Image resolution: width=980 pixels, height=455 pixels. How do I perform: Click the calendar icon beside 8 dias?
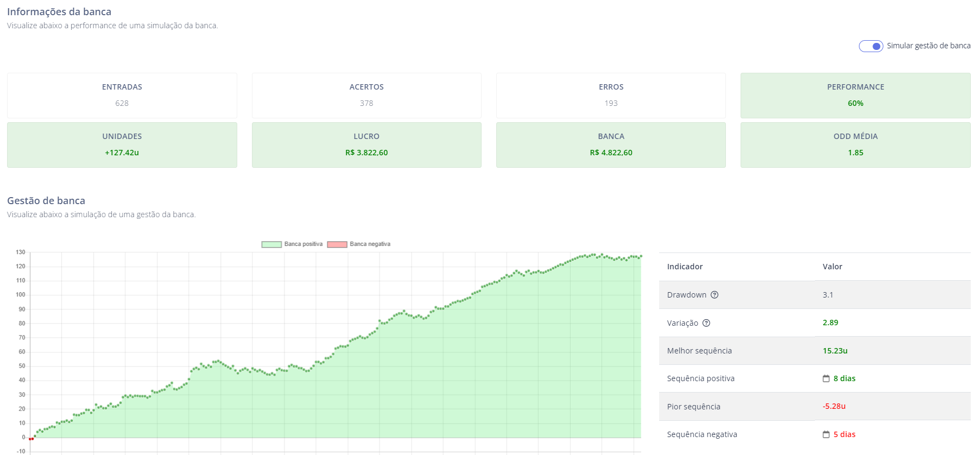[826, 378]
